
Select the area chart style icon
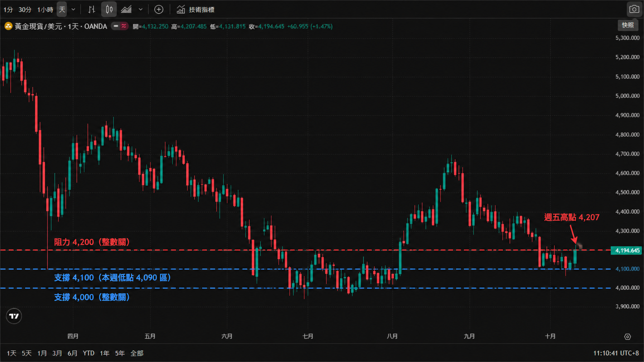(x=126, y=9)
